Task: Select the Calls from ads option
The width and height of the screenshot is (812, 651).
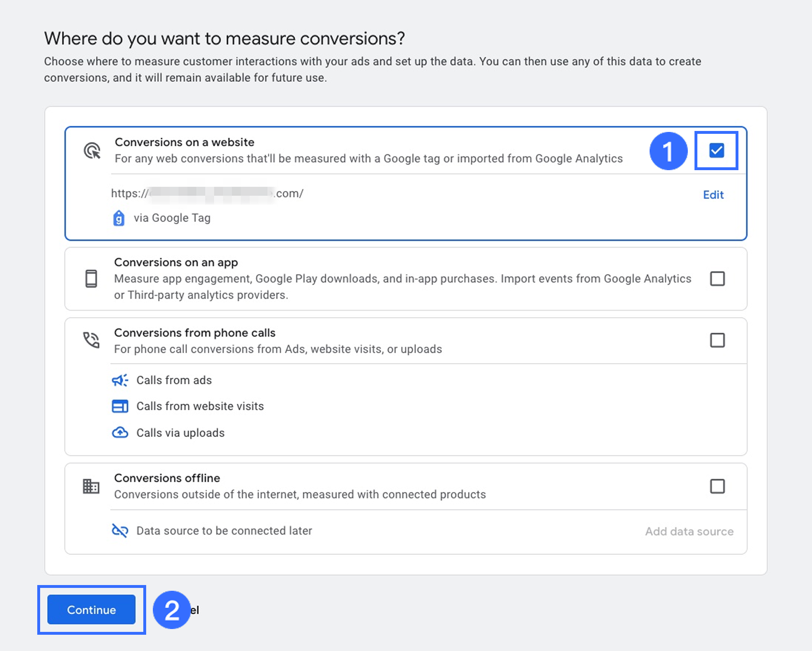Action: 174,380
